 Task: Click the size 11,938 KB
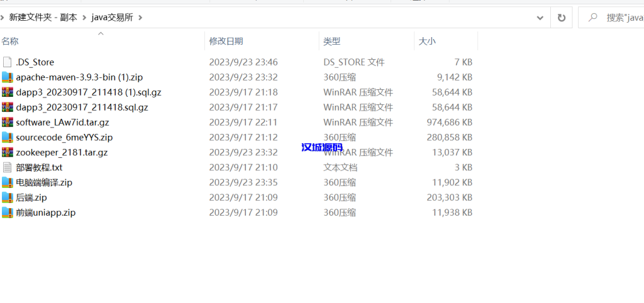pyautogui.click(x=452, y=212)
